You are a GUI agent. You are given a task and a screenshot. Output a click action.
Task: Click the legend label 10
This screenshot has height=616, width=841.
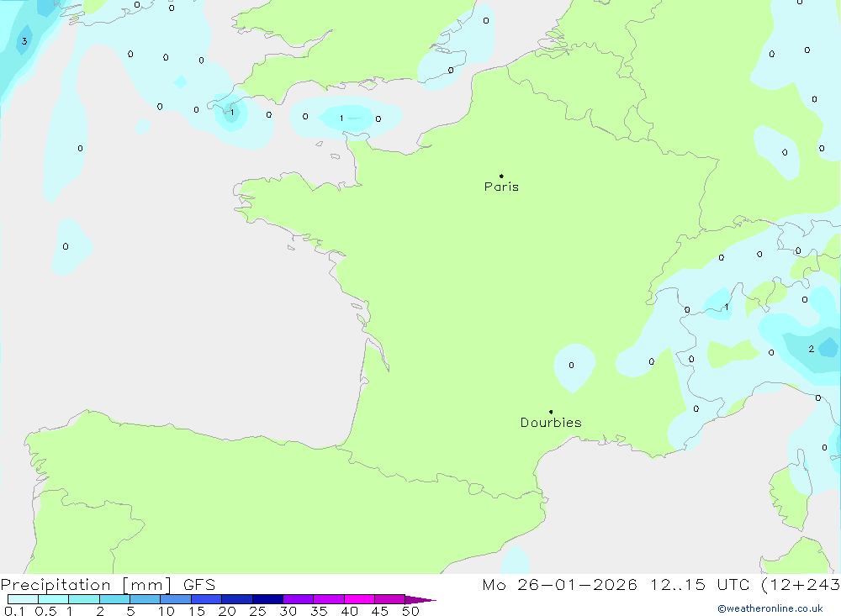coord(167,611)
